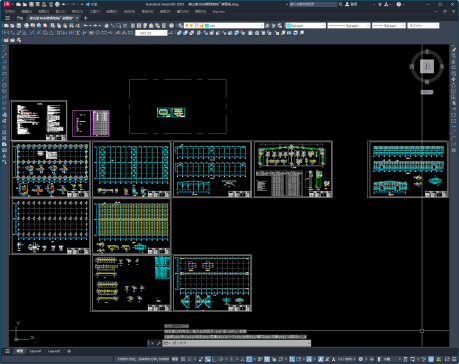Open the AutoCAD application menu
The height and width of the screenshot is (364, 459).
(x=7, y=4)
